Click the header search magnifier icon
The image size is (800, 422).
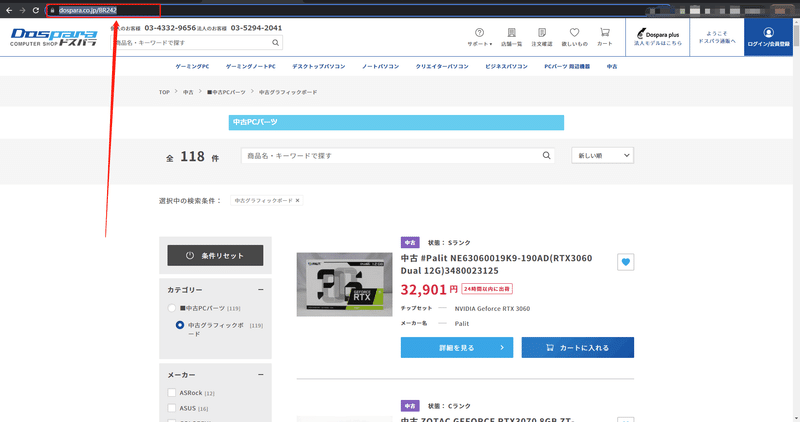tap(276, 43)
